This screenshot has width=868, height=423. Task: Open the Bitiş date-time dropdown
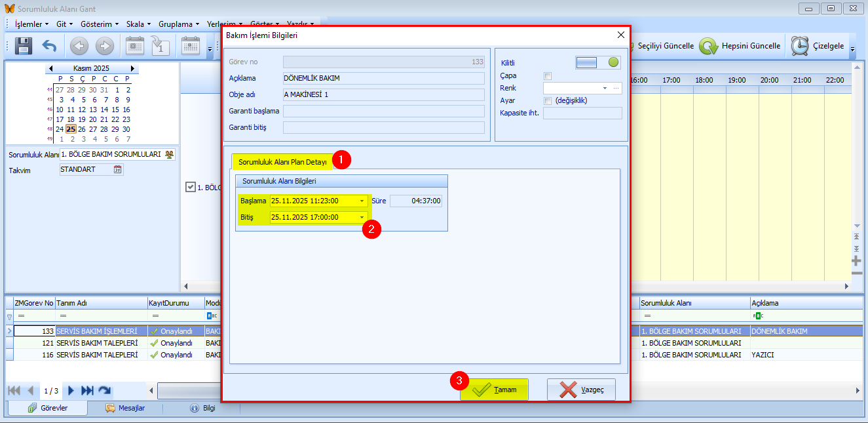(x=361, y=218)
